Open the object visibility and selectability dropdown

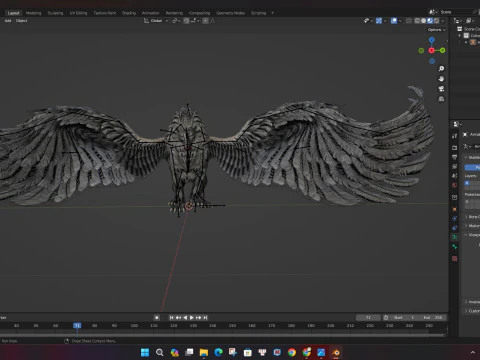(368, 21)
